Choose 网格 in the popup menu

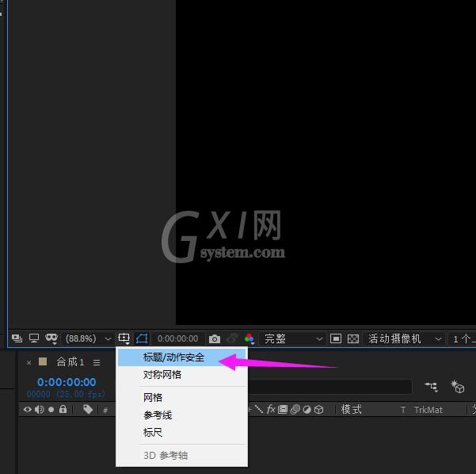tap(181, 398)
